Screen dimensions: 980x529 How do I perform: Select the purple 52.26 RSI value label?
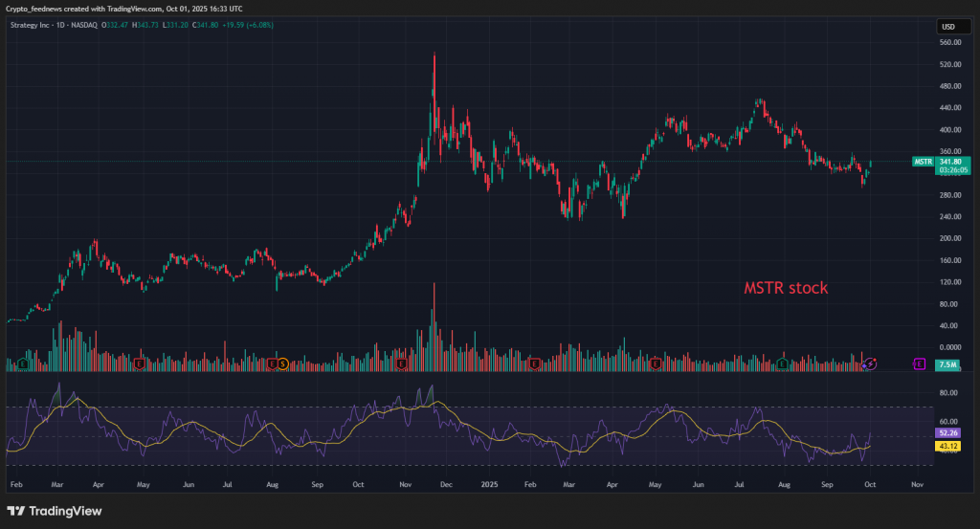point(947,432)
